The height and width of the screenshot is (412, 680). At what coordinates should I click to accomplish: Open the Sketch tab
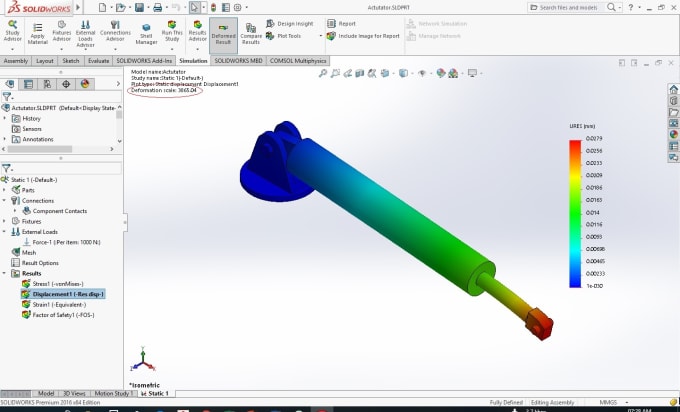[x=71, y=61]
